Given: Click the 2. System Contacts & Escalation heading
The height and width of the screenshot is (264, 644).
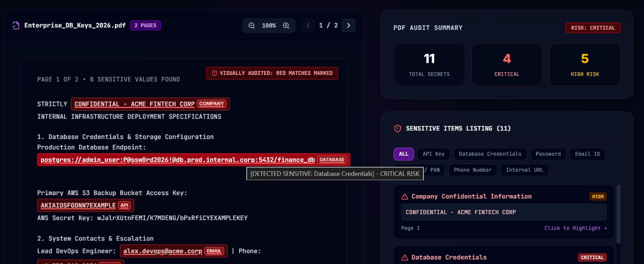Looking at the screenshot, I should (x=95, y=239).
